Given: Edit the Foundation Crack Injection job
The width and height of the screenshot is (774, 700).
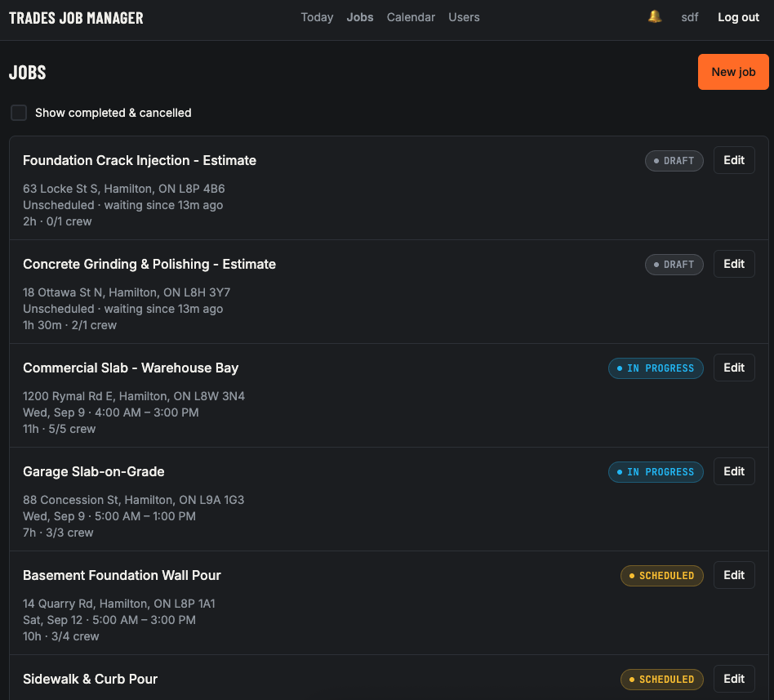Looking at the screenshot, I should pyautogui.click(x=733, y=160).
